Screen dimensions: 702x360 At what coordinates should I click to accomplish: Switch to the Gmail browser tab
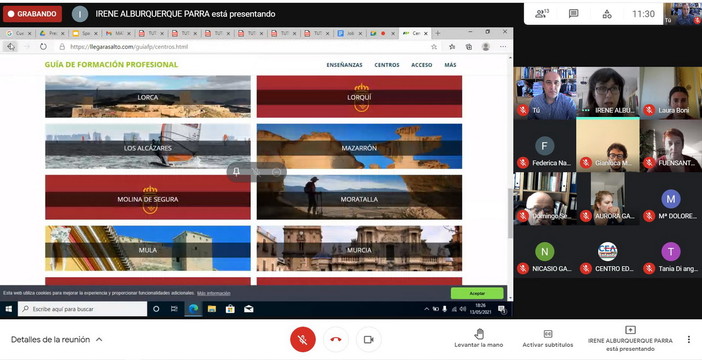[118, 33]
